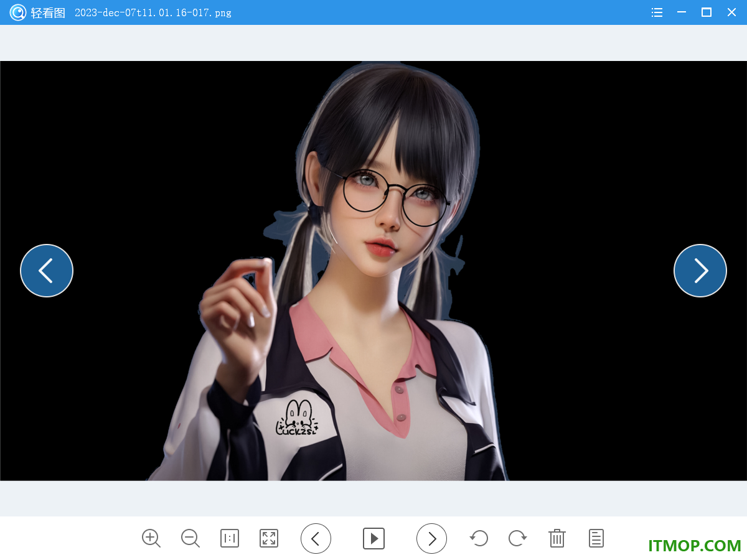Click large left arrow overlay on image

(47, 271)
